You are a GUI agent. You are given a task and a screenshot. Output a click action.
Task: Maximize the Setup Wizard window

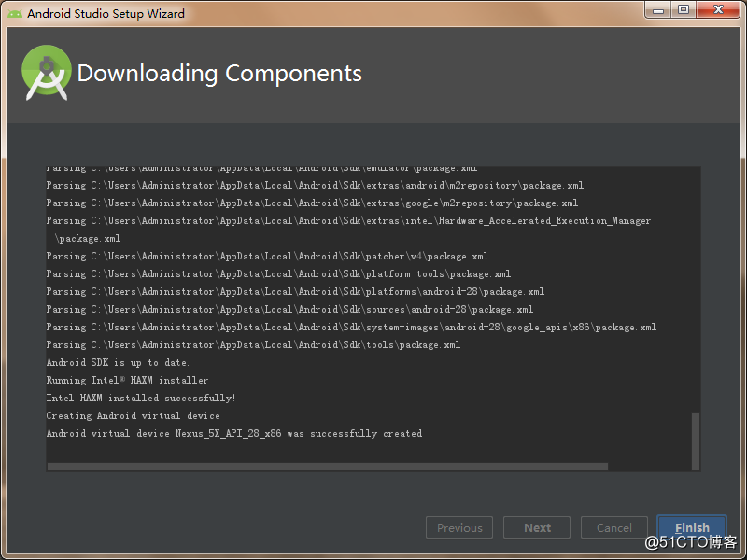point(684,9)
